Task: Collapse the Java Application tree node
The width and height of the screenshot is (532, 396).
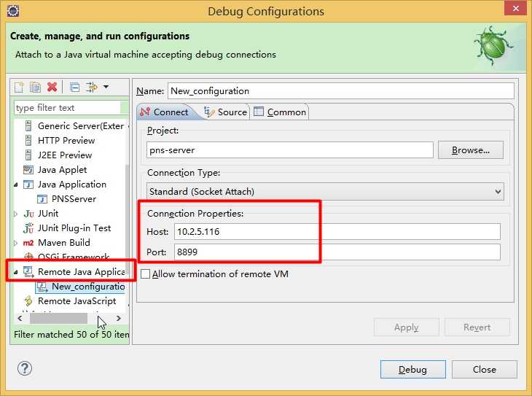Action: click(x=15, y=185)
